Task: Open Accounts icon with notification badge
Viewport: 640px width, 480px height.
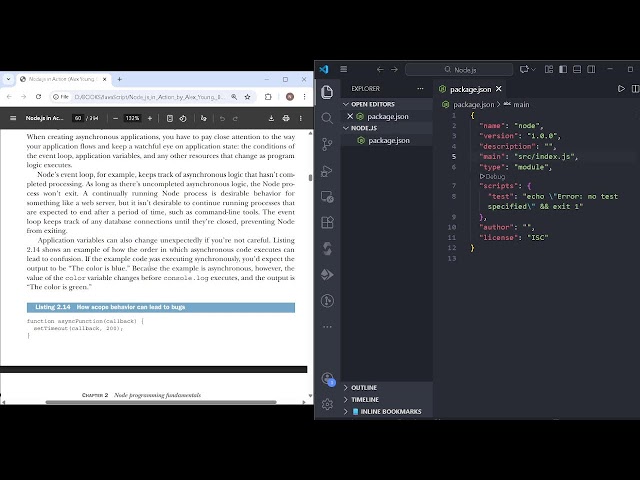Action: [x=328, y=379]
